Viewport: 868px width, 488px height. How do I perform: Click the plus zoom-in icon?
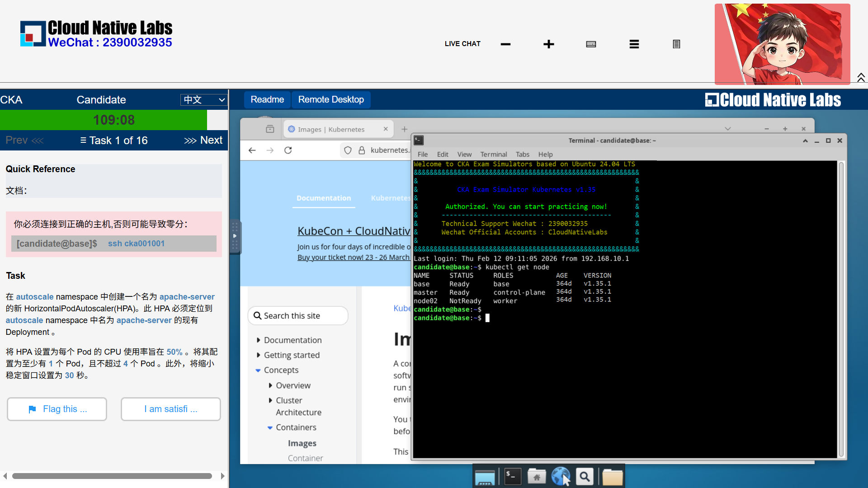(x=548, y=44)
